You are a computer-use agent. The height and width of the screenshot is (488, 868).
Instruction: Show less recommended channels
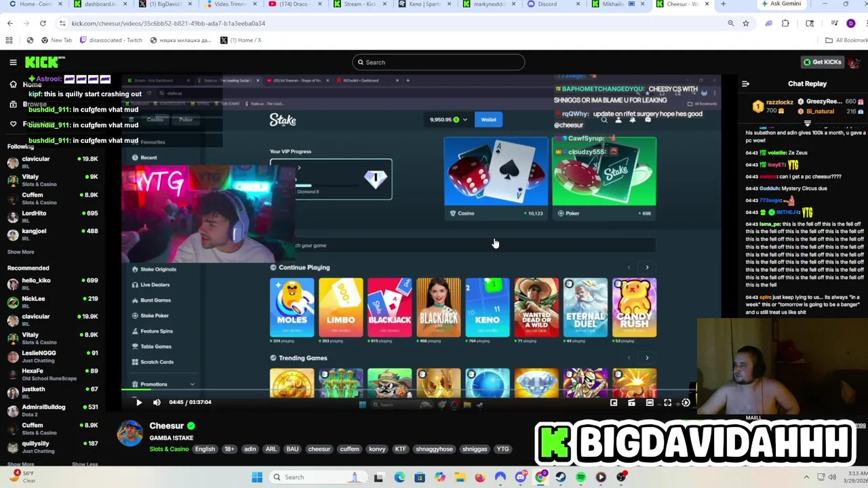[85, 464]
